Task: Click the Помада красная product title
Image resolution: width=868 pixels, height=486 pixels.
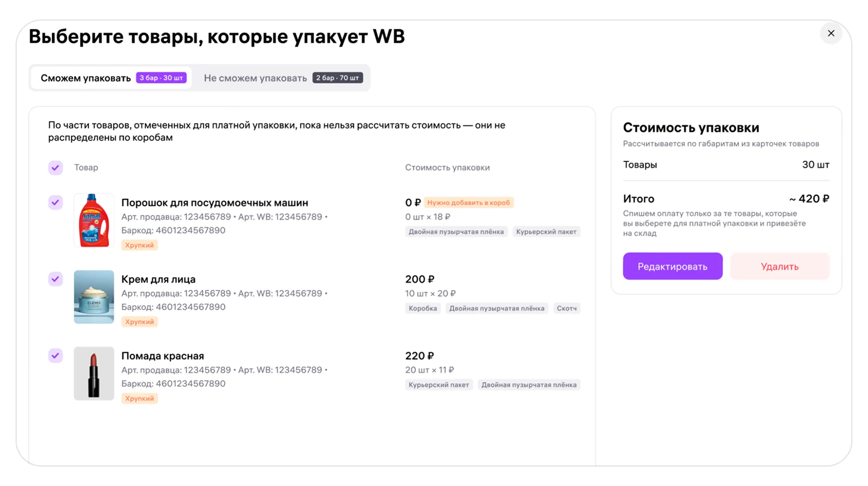Action: (x=162, y=356)
